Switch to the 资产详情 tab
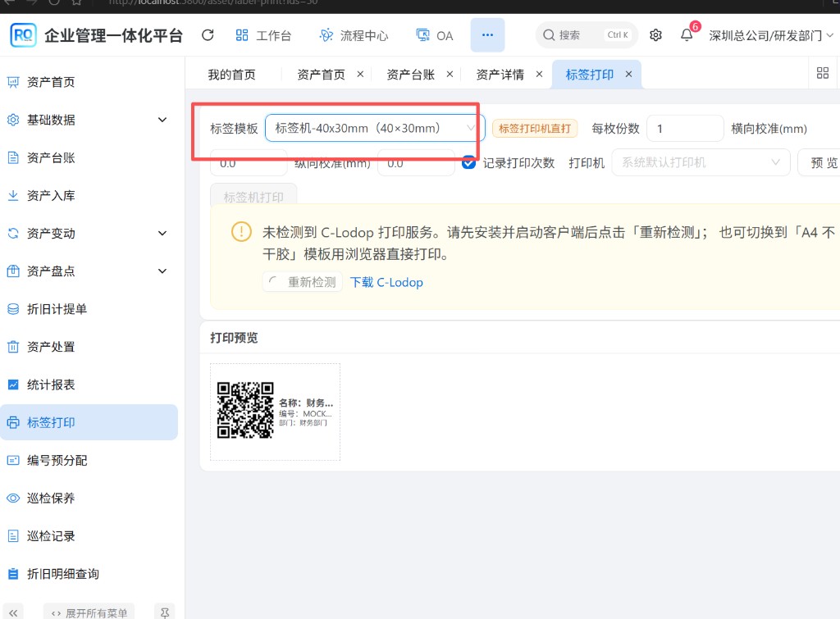Viewport: 840px width, 619px height. [500, 75]
